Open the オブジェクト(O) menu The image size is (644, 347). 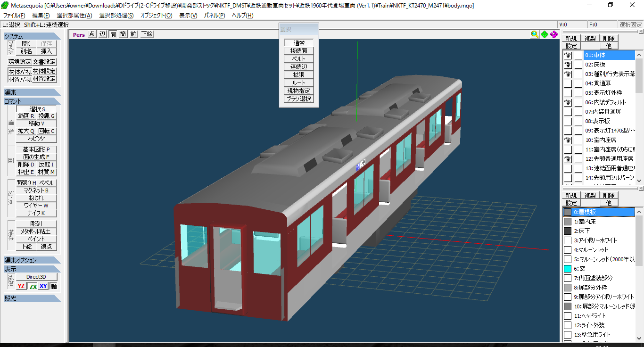[x=157, y=16]
